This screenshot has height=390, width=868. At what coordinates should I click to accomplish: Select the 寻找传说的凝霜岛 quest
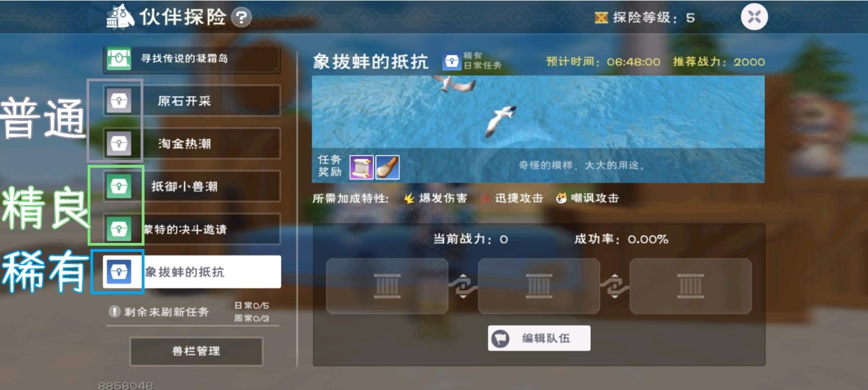click(x=191, y=59)
